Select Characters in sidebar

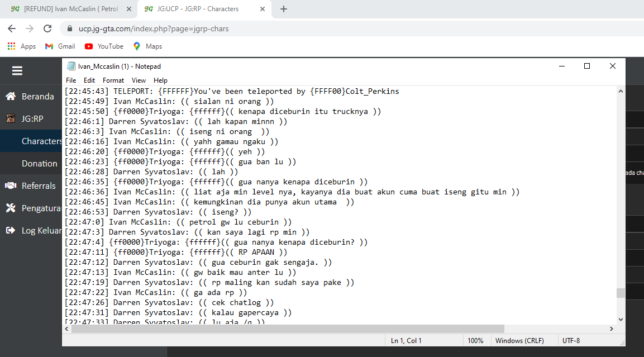click(x=42, y=141)
